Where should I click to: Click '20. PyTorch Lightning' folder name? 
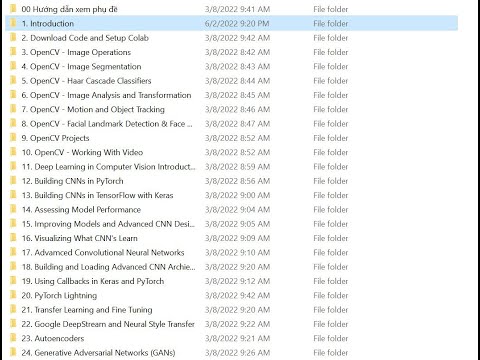tap(59, 296)
